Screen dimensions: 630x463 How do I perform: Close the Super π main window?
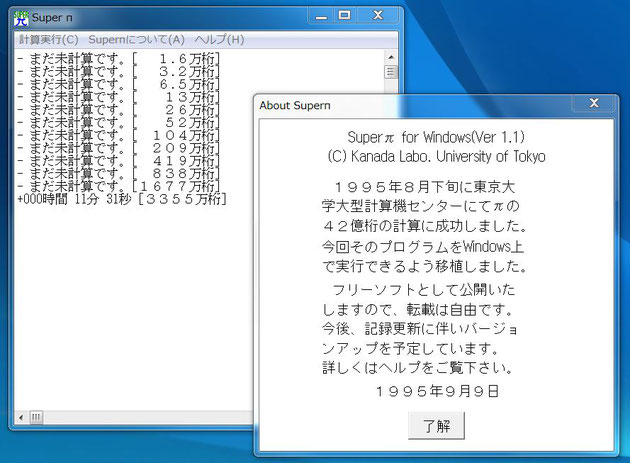(x=378, y=16)
